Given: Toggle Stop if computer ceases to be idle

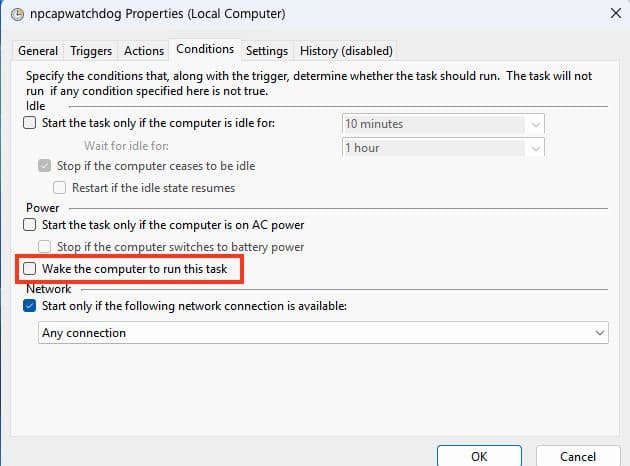Looking at the screenshot, I should 45,166.
